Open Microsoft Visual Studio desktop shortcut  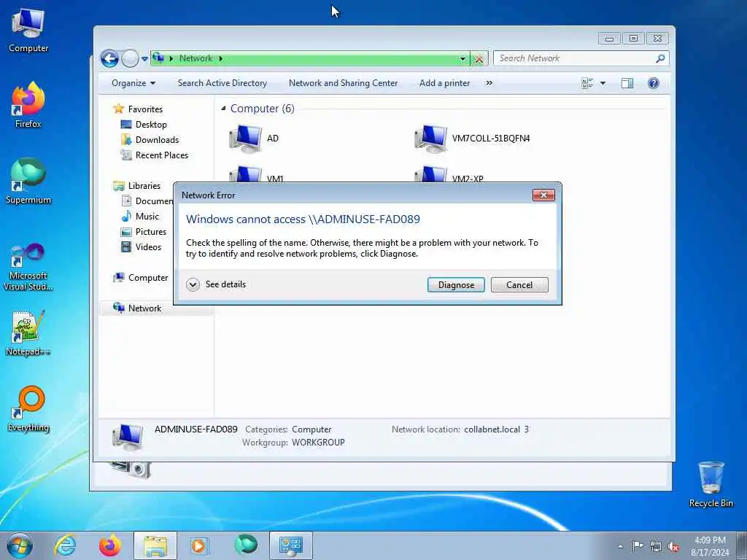click(28, 267)
